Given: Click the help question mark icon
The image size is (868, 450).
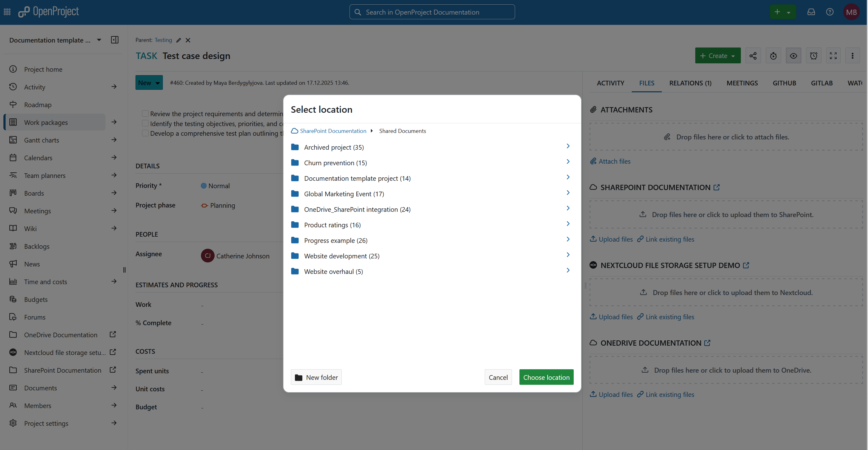Looking at the screenshot, I should click(x=830, y=12).
